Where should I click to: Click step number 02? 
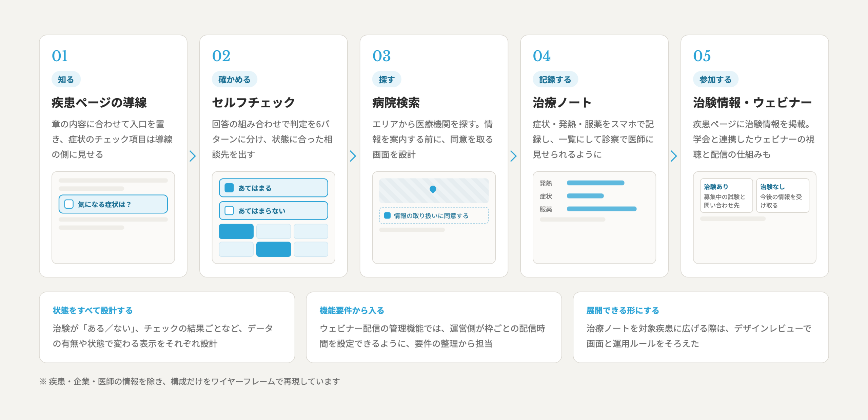(221, 56)
